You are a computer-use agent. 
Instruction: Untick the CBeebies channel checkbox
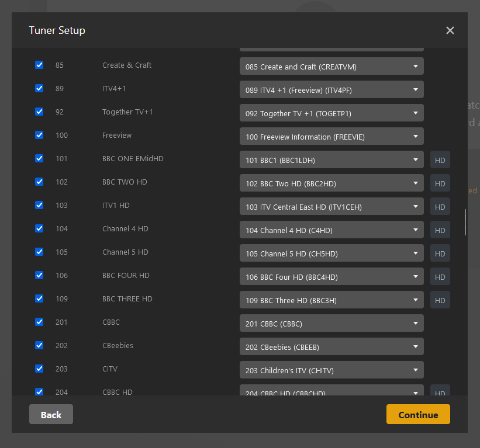point(39,345)
